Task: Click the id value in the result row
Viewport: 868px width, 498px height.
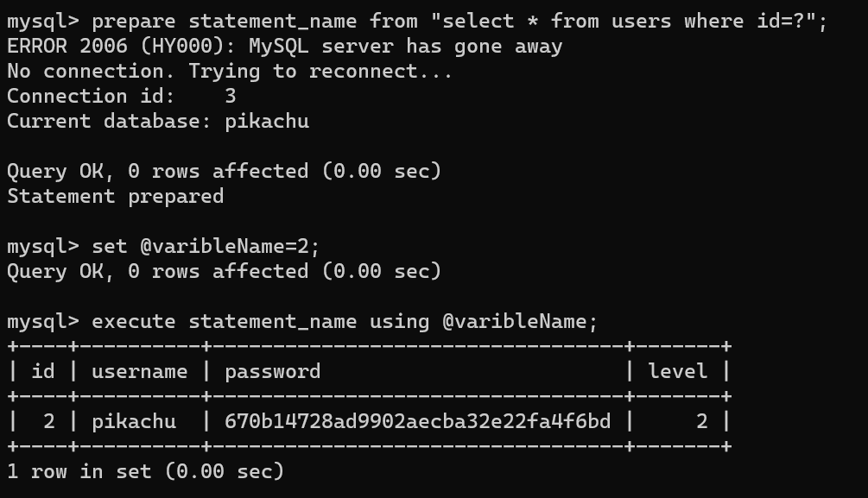Action: 49,422
